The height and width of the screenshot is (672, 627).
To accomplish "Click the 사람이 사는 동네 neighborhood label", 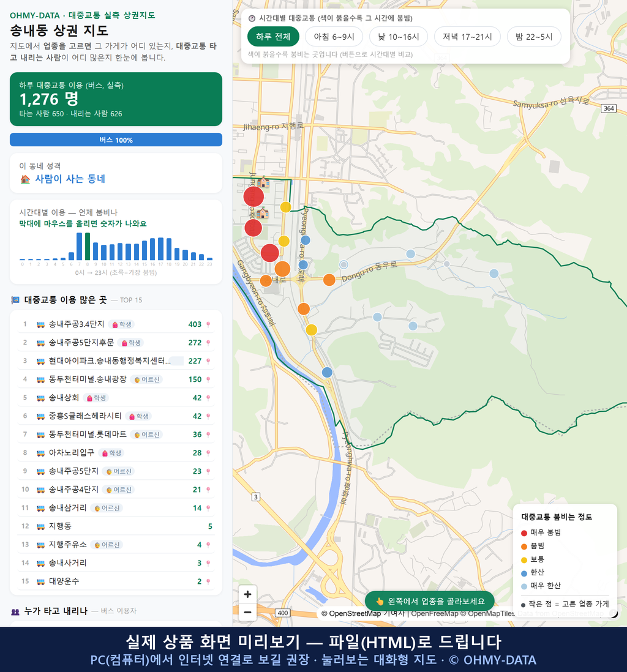I will click(x=70, y=179).
